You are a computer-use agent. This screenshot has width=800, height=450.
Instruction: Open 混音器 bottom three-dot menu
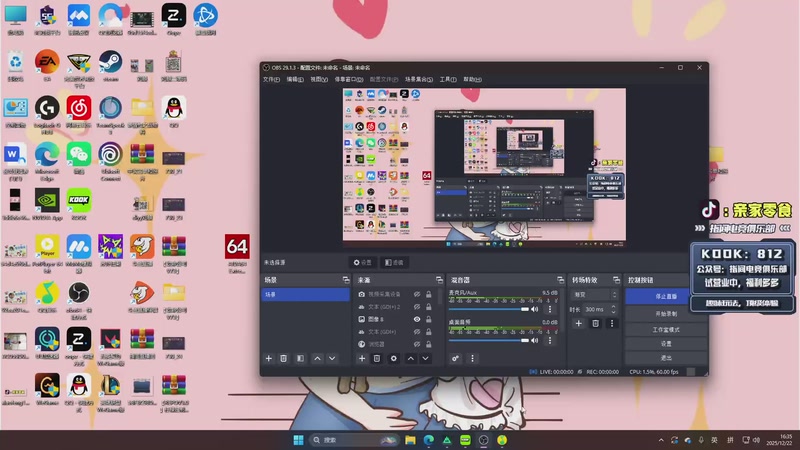tap(472, 359)
